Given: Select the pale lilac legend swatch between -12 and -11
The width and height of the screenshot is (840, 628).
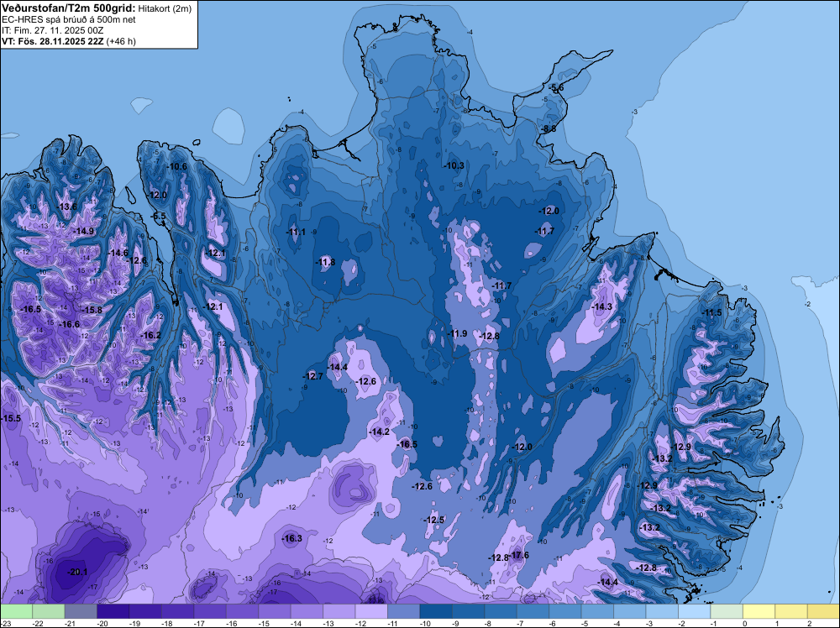Looking at the screenshot, I should coord(371,611).
